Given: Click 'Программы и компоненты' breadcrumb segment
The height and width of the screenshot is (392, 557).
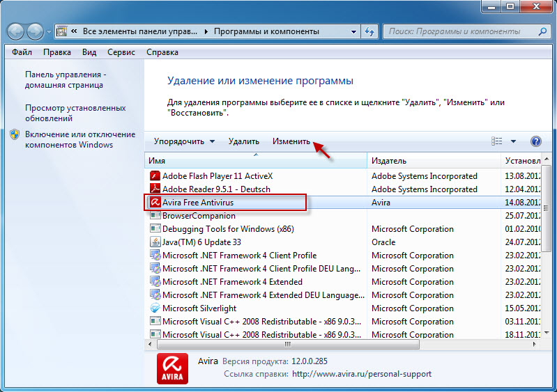Looking at the screenshot, I should pos(266,31).
